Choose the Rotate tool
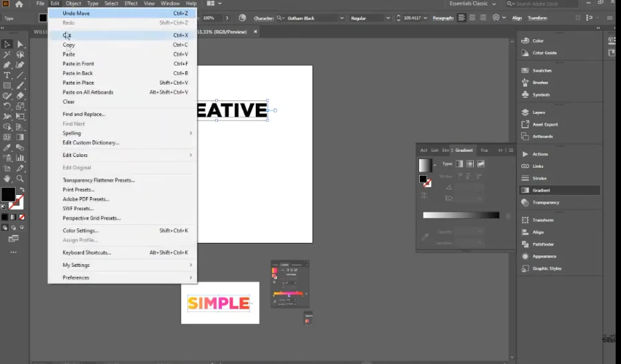Viewport: 621px width, 364px height. [7, 106]
